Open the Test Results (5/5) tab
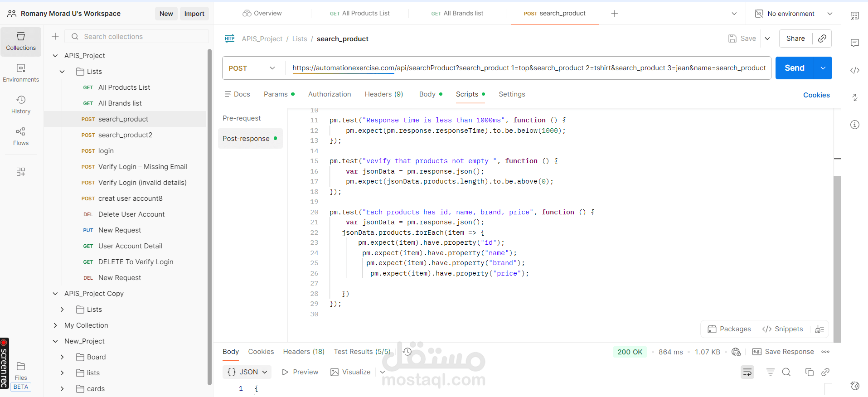 (x=362, y=352)
